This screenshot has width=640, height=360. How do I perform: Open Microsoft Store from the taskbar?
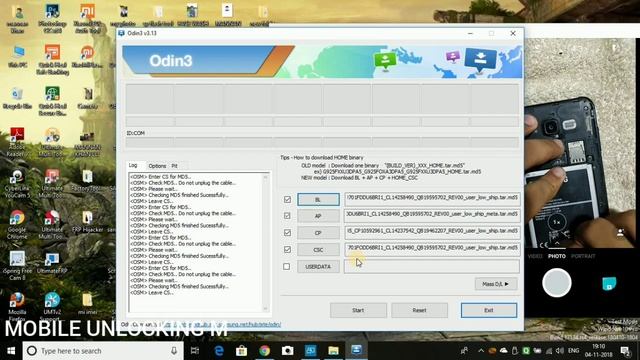coord(241,351)
